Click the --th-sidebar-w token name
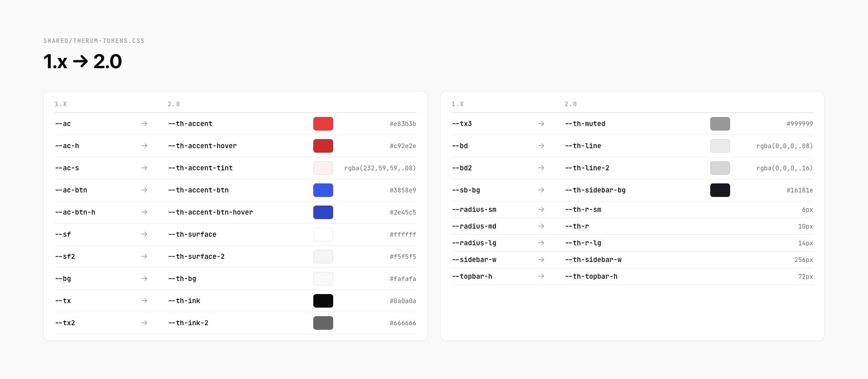 593,260
